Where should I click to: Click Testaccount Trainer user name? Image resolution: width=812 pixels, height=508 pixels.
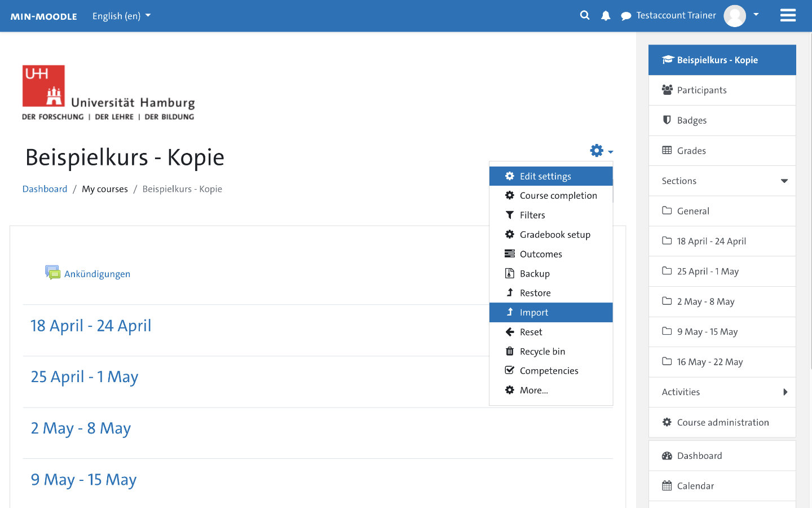click(676, 15)
